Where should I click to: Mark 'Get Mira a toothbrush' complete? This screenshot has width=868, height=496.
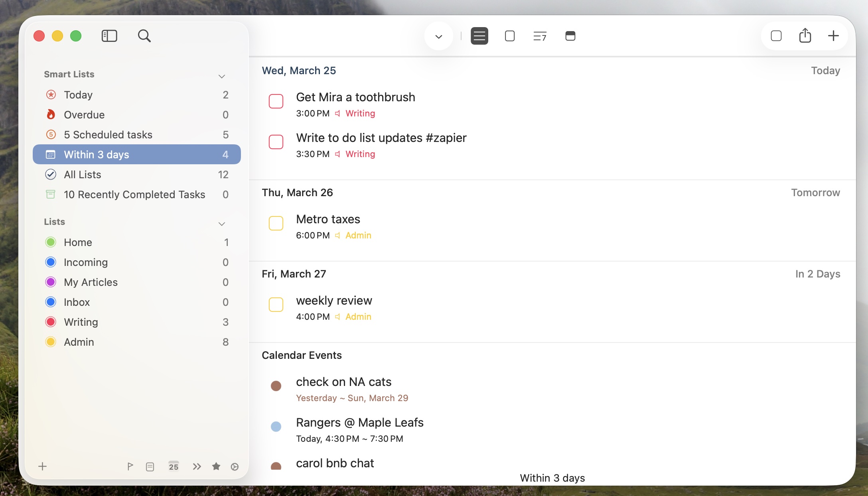(276, 101)
